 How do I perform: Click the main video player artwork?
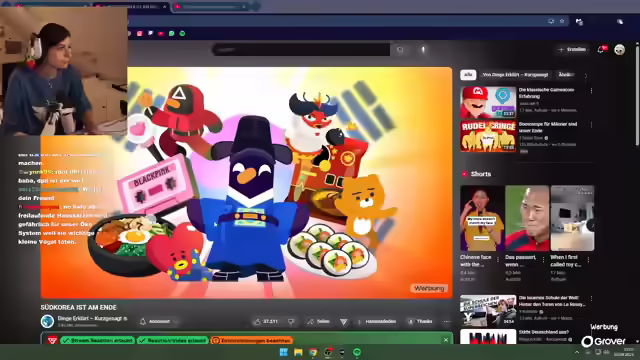pos(247,182)
